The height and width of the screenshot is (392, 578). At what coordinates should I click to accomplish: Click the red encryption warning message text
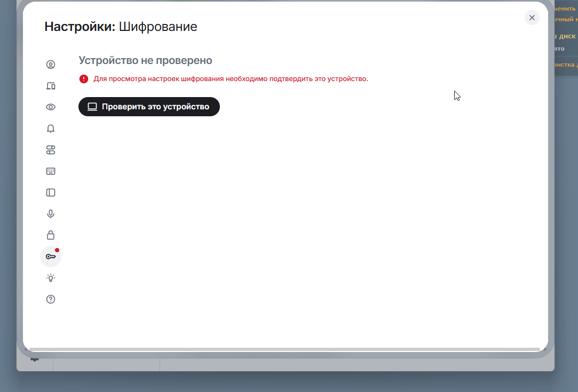click(x=231, y=79)
